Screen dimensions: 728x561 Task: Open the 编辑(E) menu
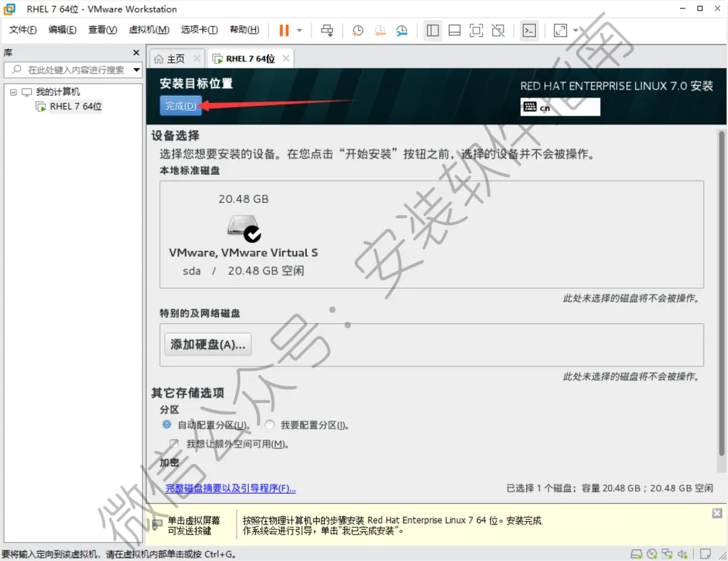pos(62,30)
